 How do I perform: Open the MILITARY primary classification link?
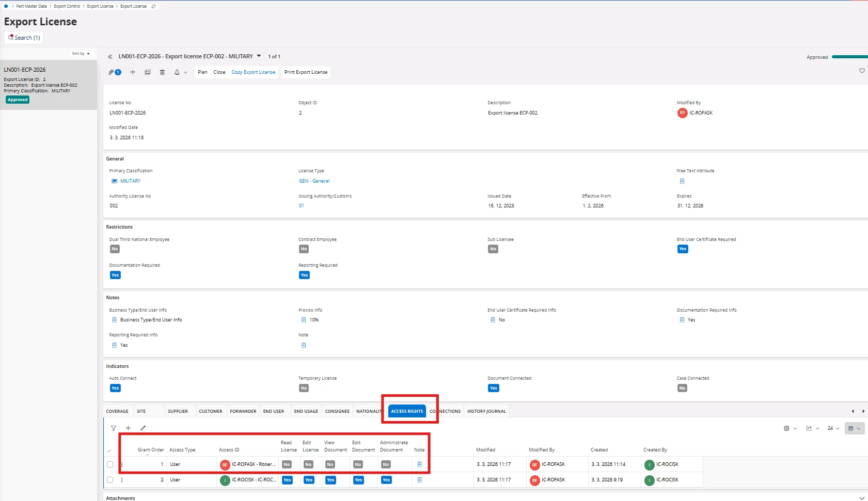click(x=130, y=181)
